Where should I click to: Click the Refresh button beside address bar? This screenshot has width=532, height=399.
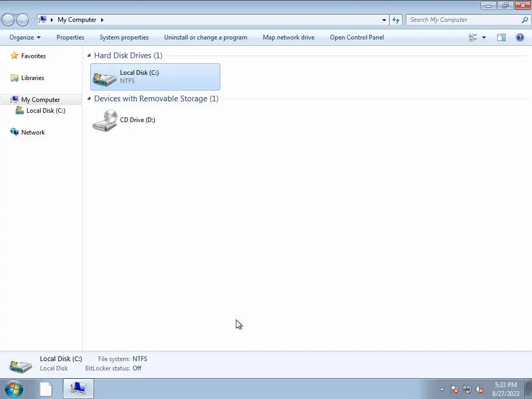click(x=396, y=20)
